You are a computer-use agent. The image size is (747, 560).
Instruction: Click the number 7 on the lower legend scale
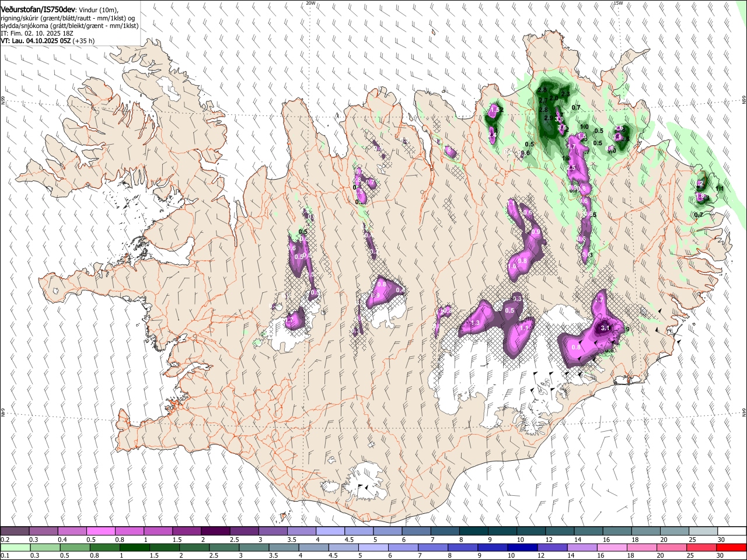pos(419,556)
